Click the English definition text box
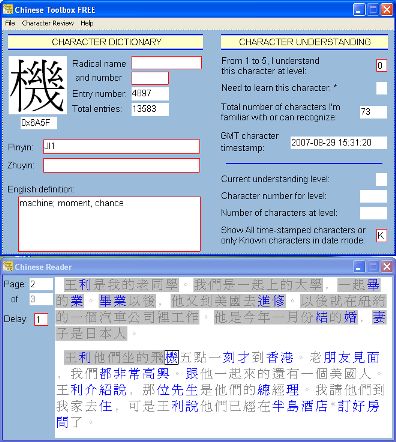This screenshot has width=396, height=442. [109, 224]
